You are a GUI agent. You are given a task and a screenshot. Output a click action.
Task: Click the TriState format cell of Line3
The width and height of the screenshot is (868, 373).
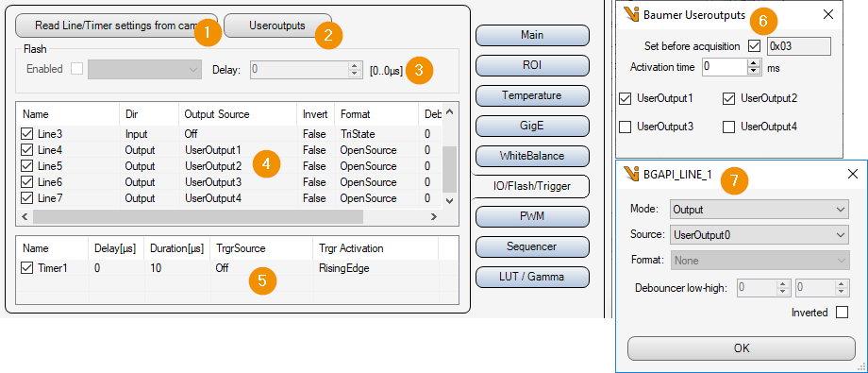click(359, 134)
